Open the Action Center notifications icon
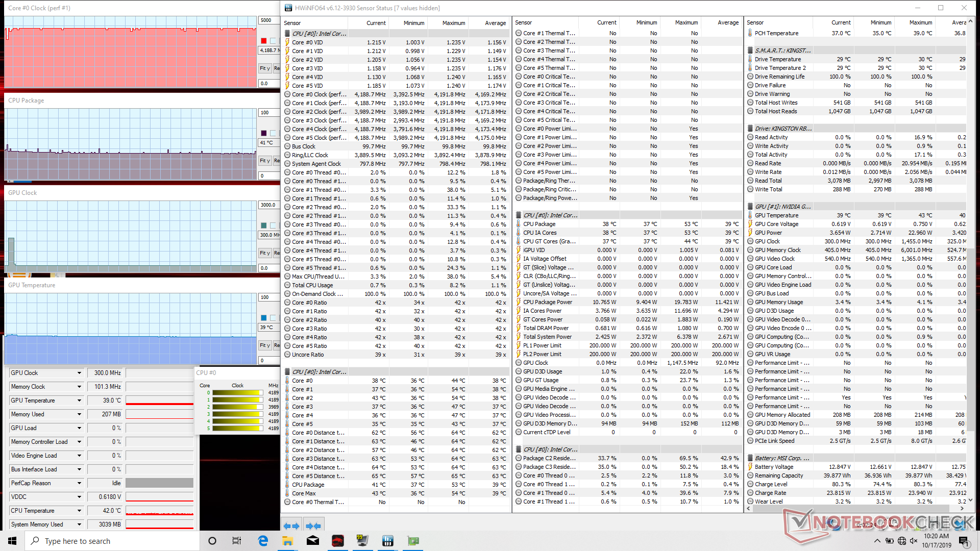The width and height of the screenshot is (980, 551). (963, 541)
